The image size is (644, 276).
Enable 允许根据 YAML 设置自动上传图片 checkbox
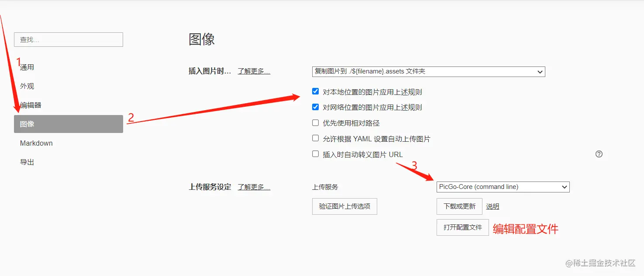pos(315,138)
